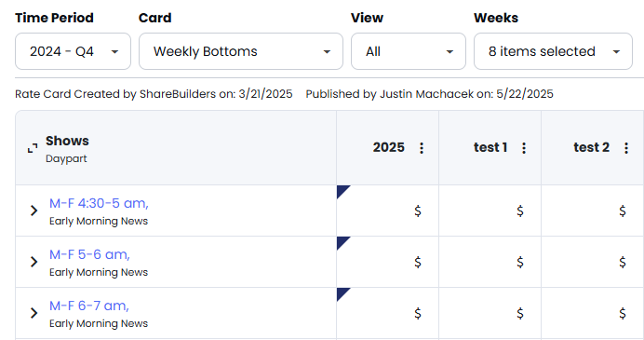Click the expand table icon beside Shows
This screenshot has height=340, width=644.
coord(33,148)
